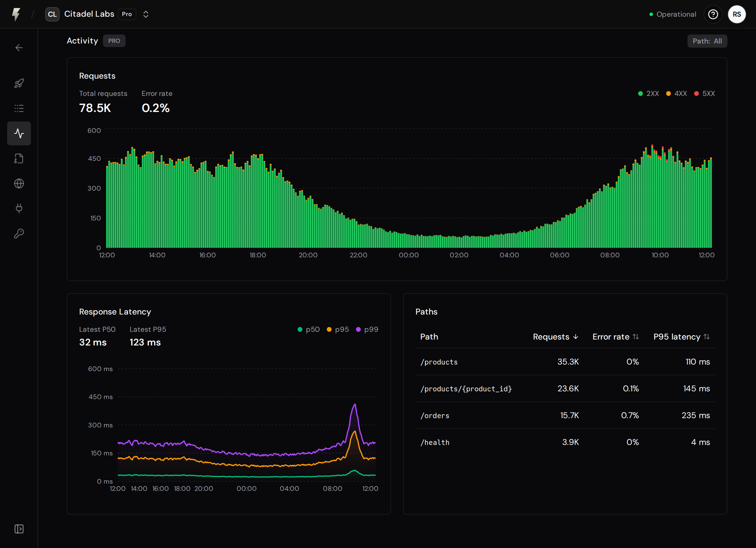The height and width of the screenshot is (548, 756).
Task: Click the lightning bolt logo
Action: tap(16, 14)
